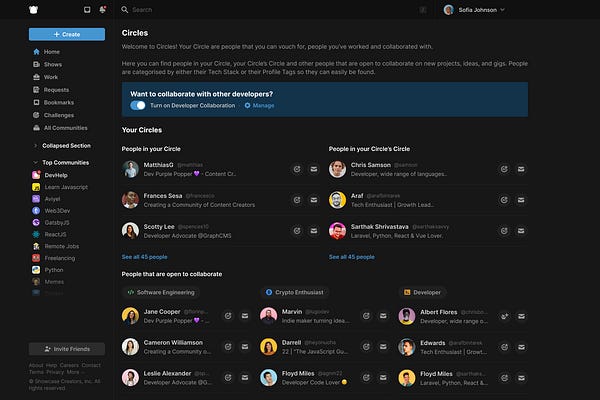Open Challenges in sidebar
Viewport: 600px width, 400px height.
[x=54, y=115]
